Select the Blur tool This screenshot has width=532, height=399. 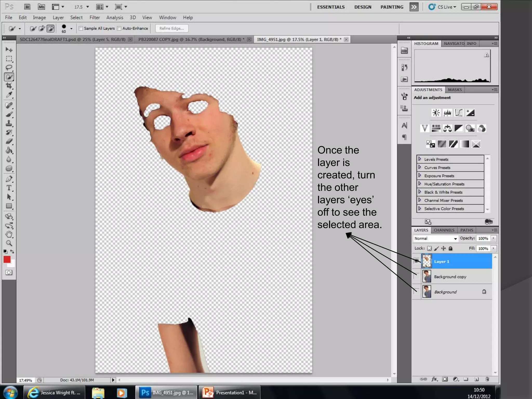pos(9,159)
